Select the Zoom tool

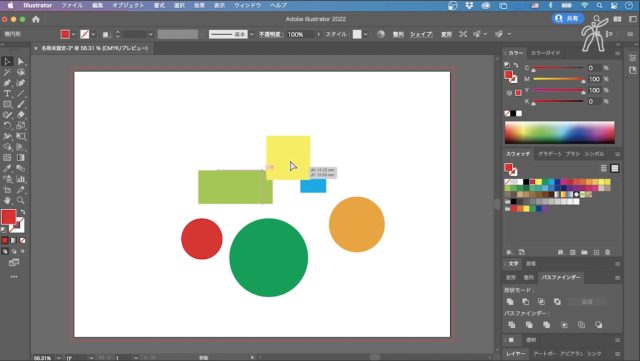click(21, 200)
